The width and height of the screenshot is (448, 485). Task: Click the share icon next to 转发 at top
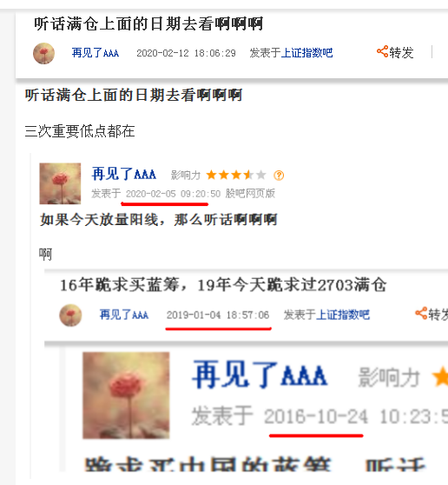point(382,51)
